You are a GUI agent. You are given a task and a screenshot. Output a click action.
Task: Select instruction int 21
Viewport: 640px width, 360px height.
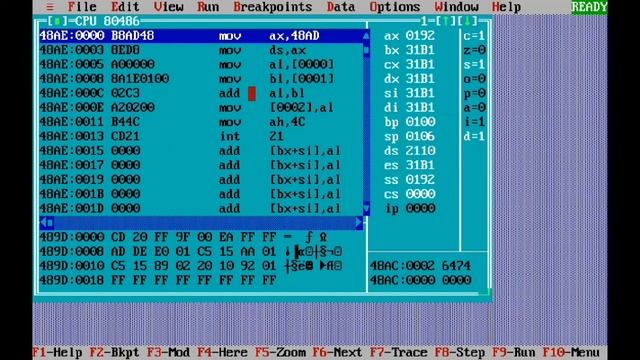(x=201, y=136)
